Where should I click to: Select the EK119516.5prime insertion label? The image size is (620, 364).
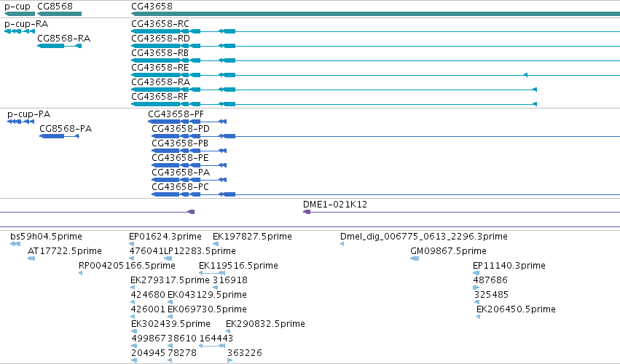(238, 266)
